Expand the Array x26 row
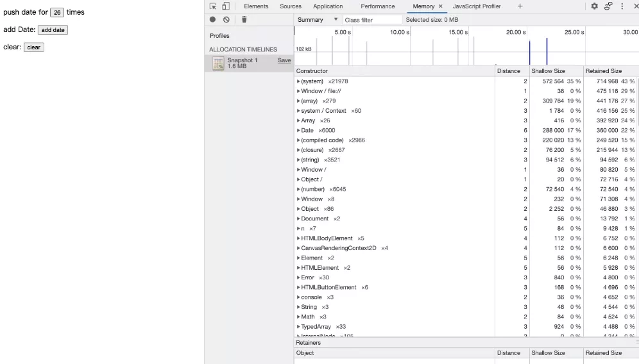The image size is (639, 364). (x=298, y=120)
